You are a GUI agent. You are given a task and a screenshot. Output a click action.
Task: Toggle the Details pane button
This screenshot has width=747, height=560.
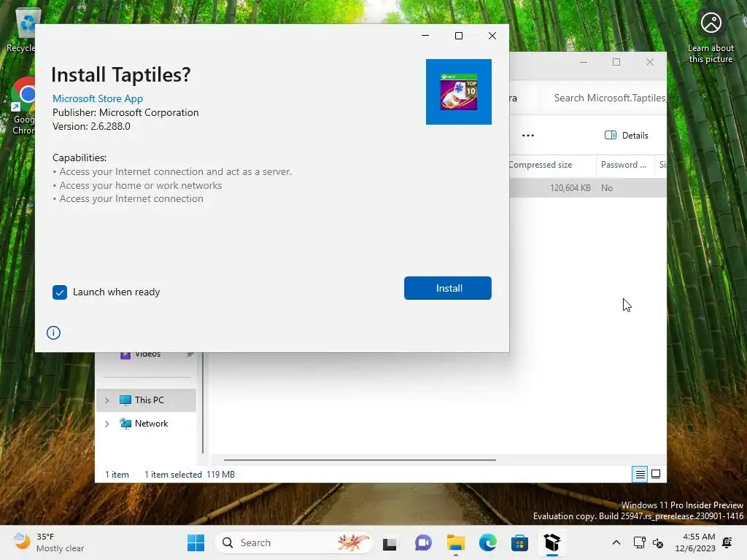pyautogui.click(x=626, y=135)
